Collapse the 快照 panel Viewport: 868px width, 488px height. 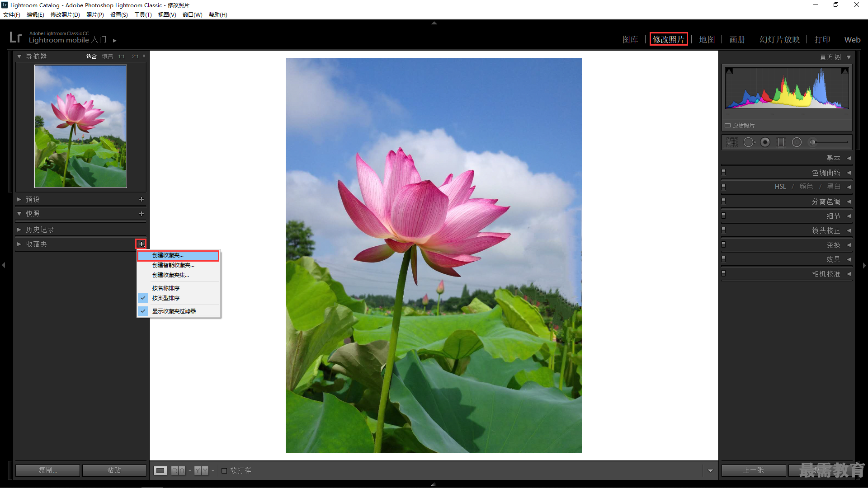pyautogui.click(x=19, y=214)
